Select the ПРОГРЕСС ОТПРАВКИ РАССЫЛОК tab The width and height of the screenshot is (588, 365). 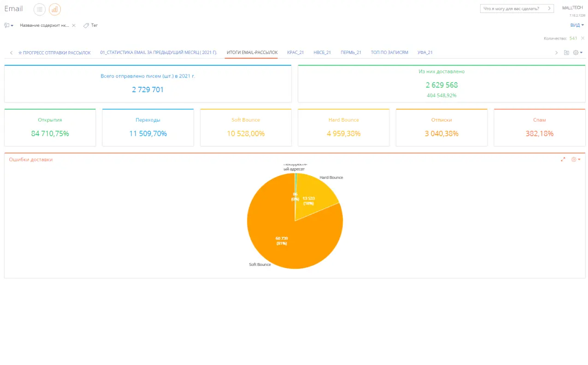click(x=54, y=53)
